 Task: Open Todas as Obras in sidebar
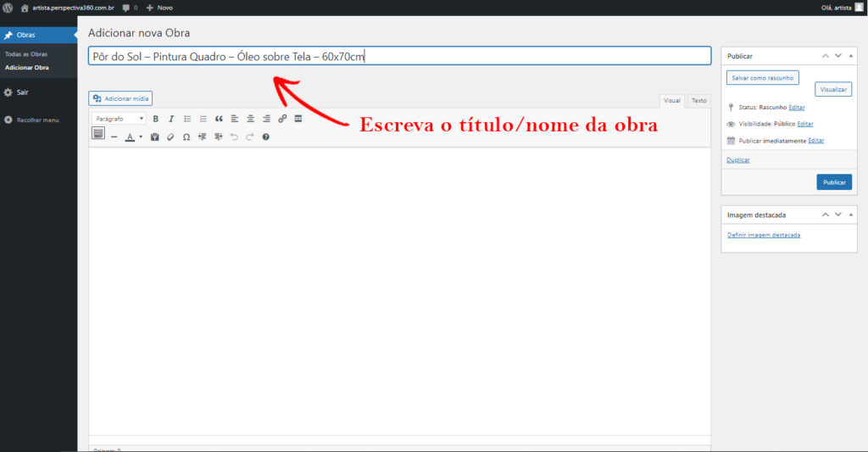point(26,54)
